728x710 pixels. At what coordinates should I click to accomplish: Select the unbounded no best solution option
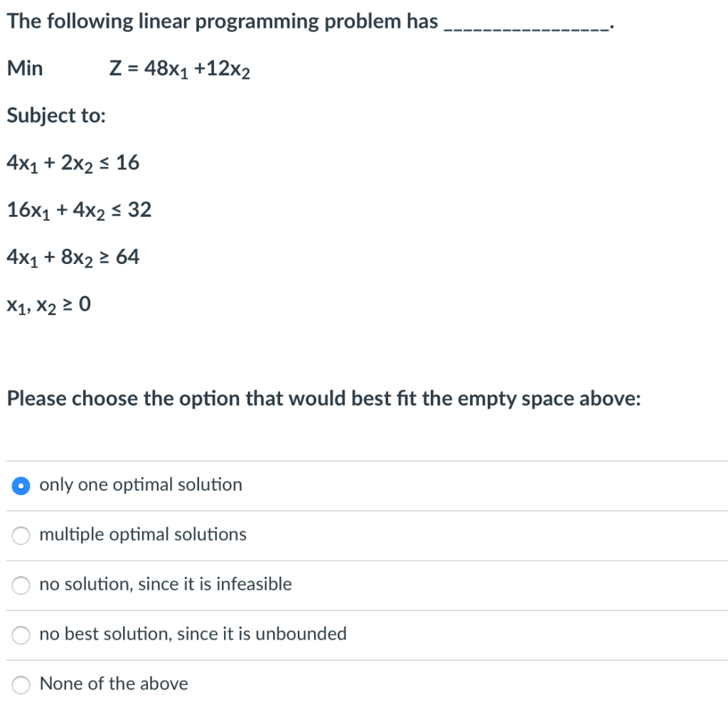(x=21, y=635)
